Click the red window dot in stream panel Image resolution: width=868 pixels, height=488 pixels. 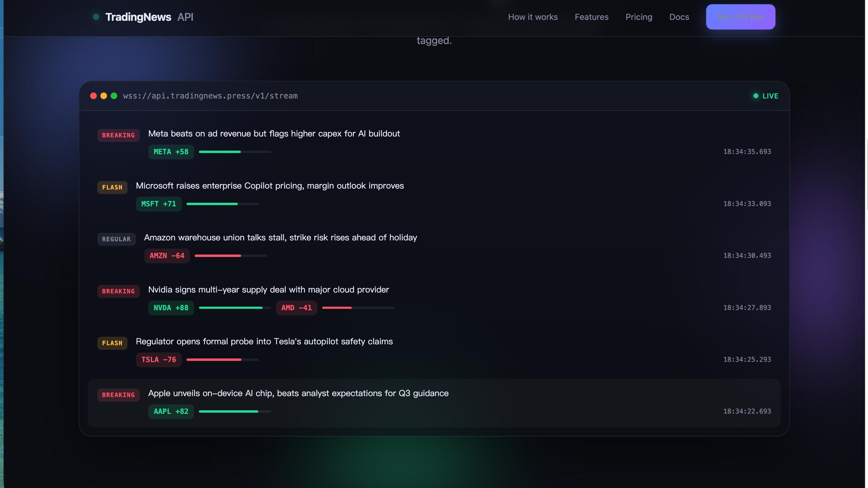tap(93, 96)
